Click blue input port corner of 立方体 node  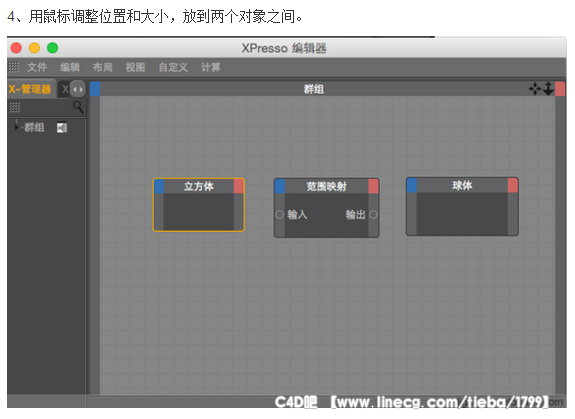(x=159, y=187)
